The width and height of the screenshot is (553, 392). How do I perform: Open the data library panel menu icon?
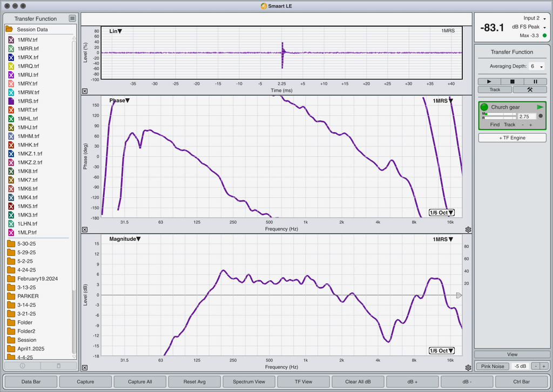[72, 18]
